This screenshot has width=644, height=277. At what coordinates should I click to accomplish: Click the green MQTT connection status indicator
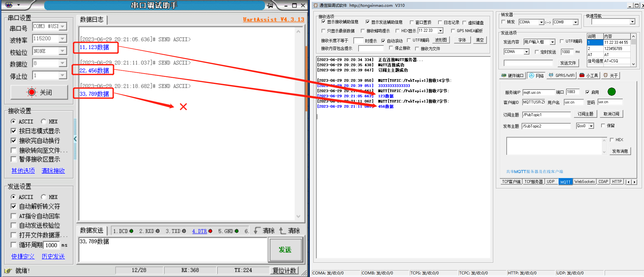[x=612, y=92]
